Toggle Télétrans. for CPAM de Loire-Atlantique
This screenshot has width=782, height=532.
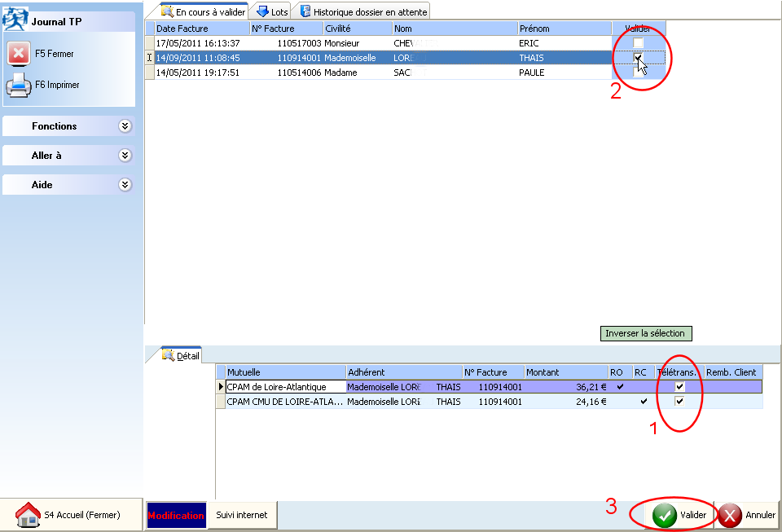pos(679,386)
